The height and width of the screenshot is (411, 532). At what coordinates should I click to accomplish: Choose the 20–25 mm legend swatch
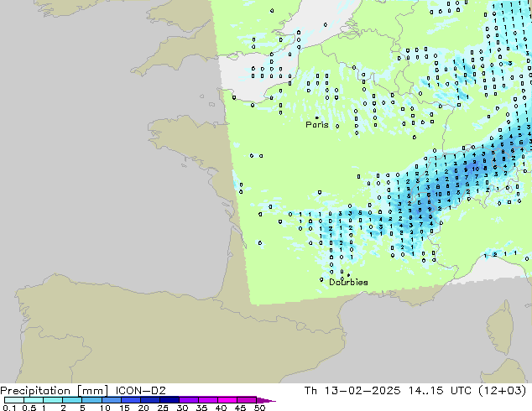(149, 400)
